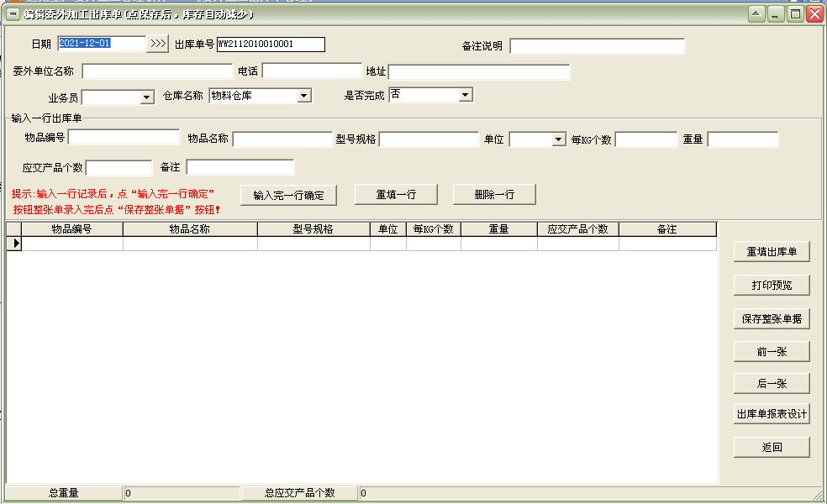Maximize the 委外加工出库单 window

point(795,14)
